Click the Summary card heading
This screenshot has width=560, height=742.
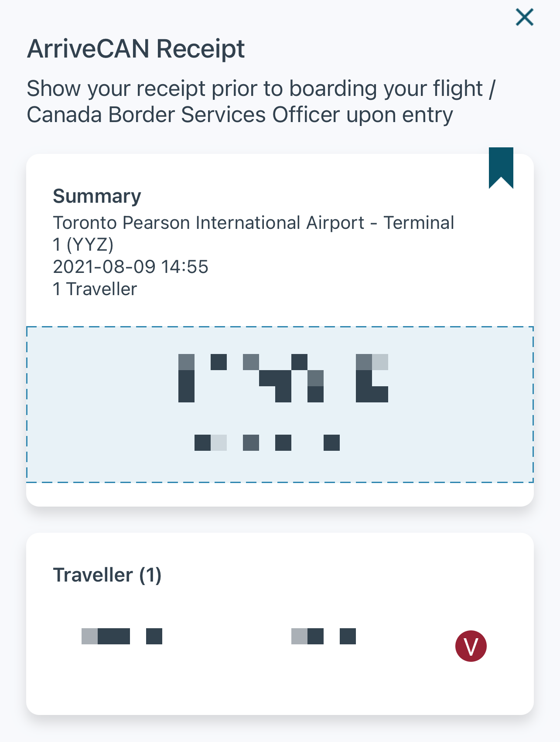tap(97, 196)
